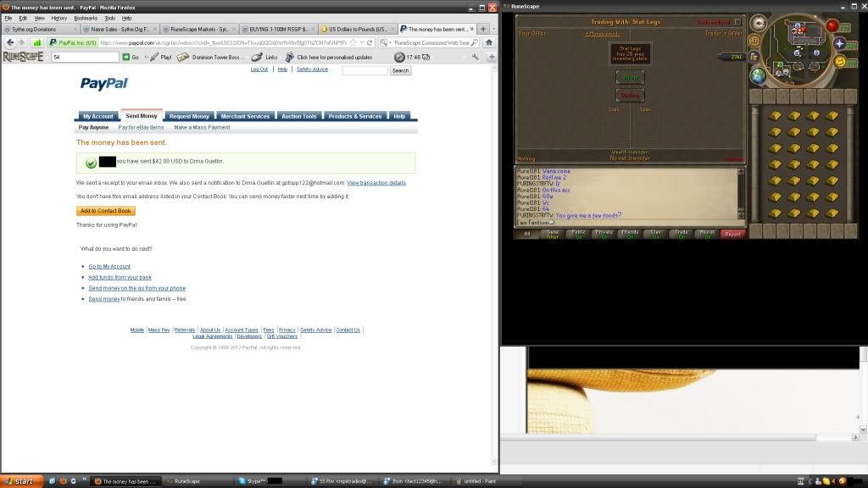This screenshot has height=488, width=868.
Task: Click the Firefox back arrow button
Action: tap(10, 42)
